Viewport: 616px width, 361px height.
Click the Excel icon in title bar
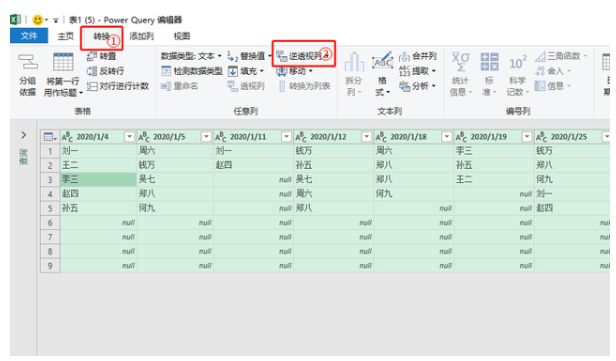pyautogui.click(x=15, y=20)
